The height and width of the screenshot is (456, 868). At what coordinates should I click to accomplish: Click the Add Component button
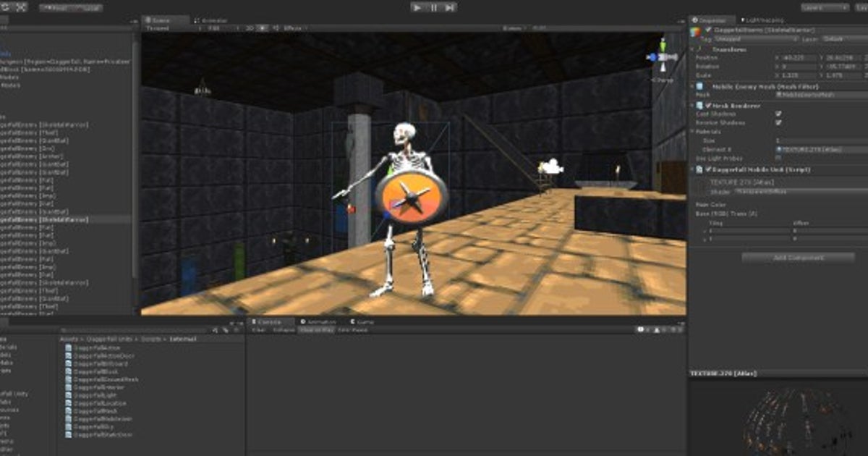point(798,257)
